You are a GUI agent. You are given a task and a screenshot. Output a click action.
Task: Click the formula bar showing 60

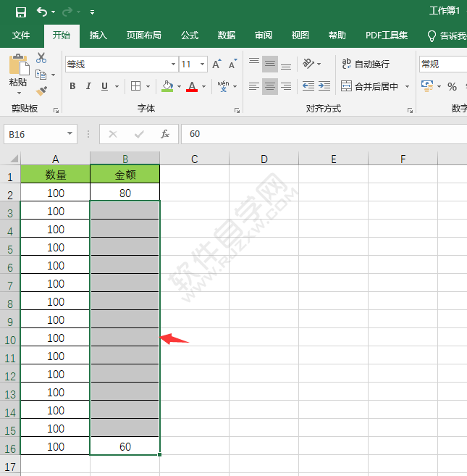tap(324, 134)
